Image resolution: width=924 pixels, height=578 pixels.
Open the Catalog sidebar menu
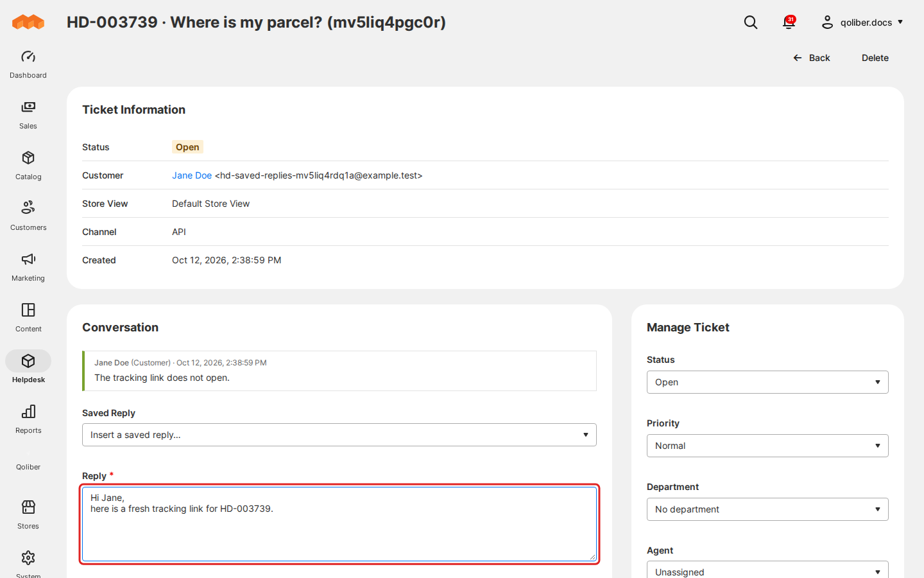[28, 166]
